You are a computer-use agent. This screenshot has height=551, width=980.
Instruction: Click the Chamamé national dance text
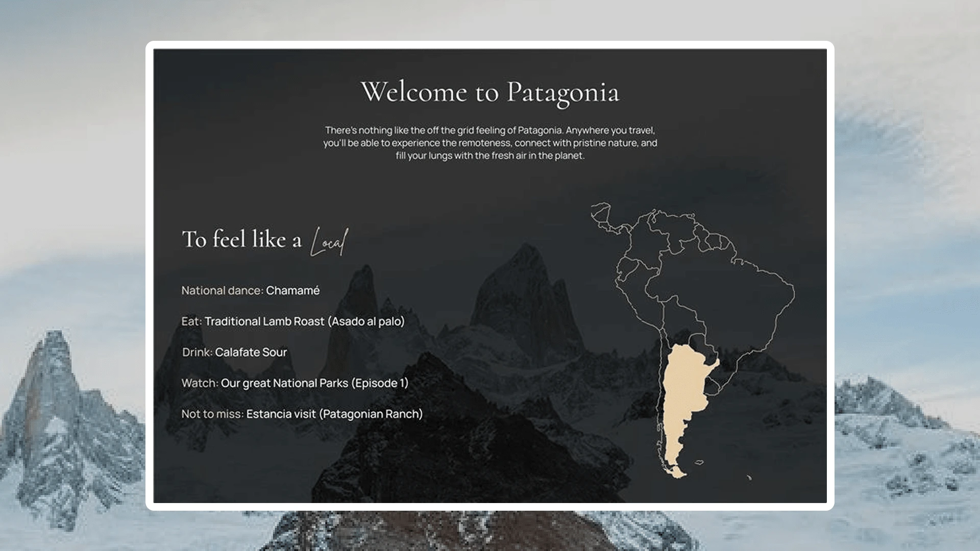pos(292,291)
